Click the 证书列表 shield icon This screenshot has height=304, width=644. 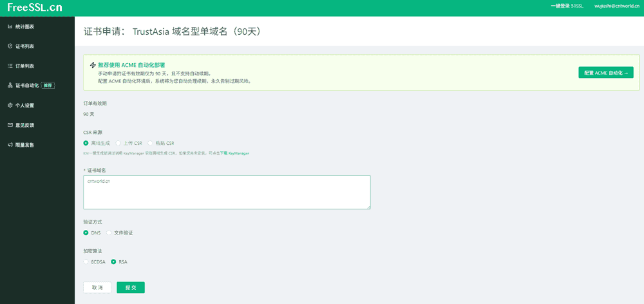coord(10,46)
